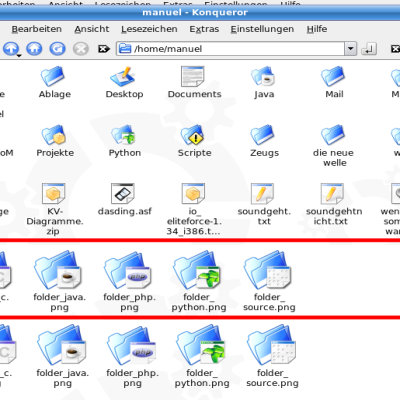Open the Lesezeichen menu
Image resolution: width=400 pixels, height=400 pixels.
coord(149,29)
